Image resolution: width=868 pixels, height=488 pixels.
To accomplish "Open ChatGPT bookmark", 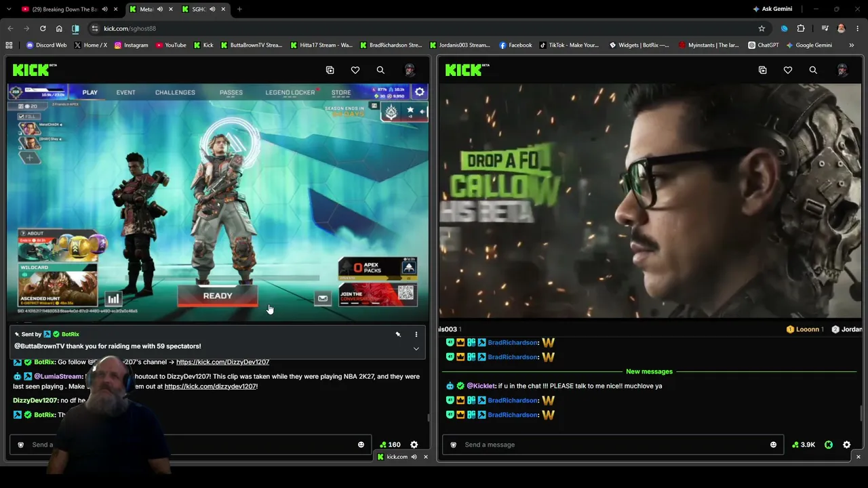I will pos(764,45).
